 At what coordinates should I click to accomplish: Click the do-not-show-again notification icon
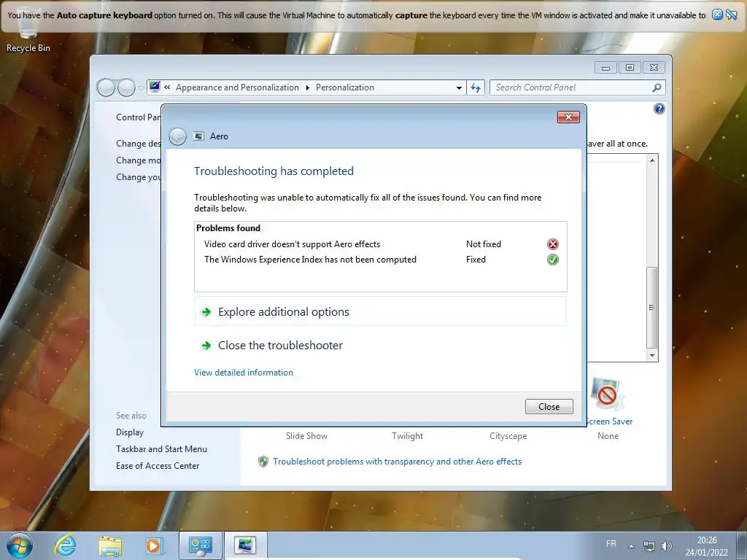tap(731, 15)
